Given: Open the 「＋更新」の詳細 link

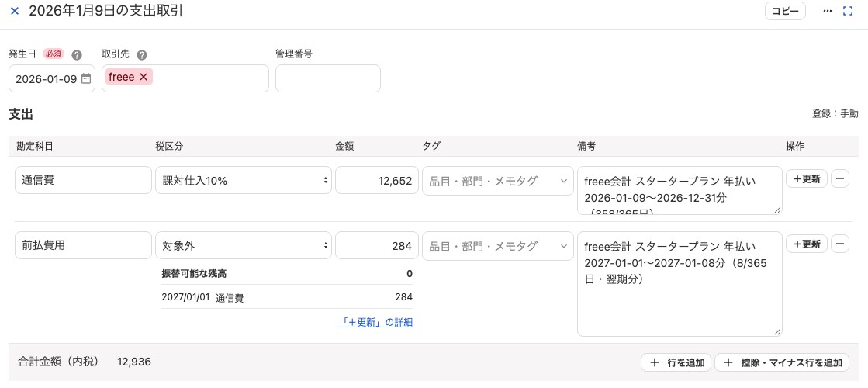Looking at the screenshot, I should click(375, 323).
